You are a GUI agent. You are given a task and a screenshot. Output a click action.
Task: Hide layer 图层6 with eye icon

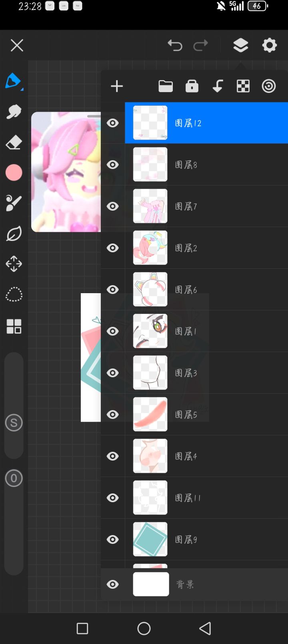tap(113, 290)
